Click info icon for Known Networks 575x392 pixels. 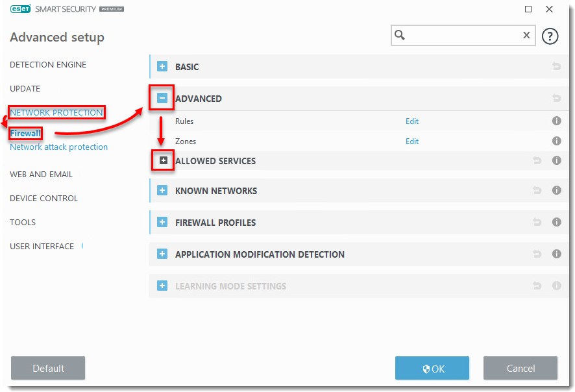pos(556,191)
